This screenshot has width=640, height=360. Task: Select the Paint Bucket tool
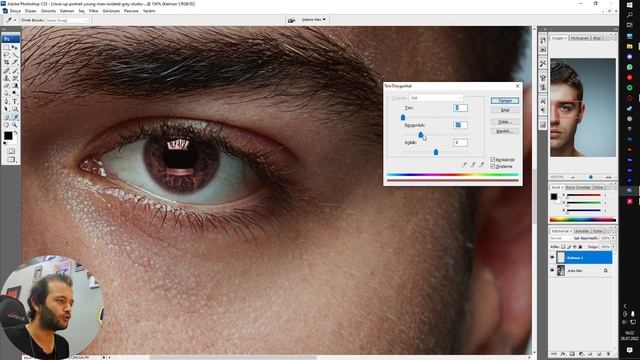[15, 85]
